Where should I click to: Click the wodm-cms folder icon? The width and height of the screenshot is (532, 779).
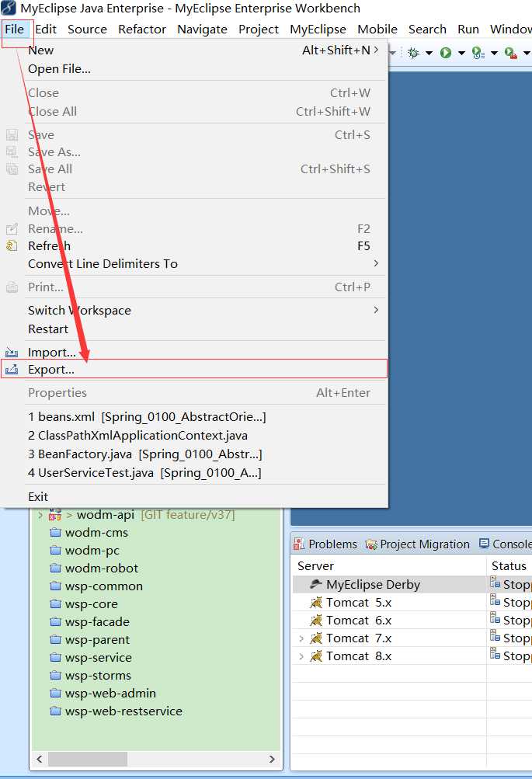pyautogui.click(x=56, y=533)
